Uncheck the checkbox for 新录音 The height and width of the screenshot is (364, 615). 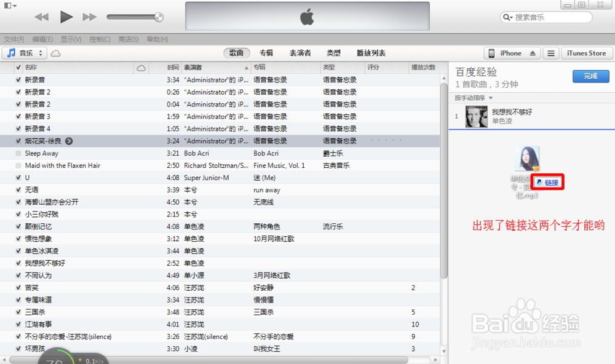point(18,80)
